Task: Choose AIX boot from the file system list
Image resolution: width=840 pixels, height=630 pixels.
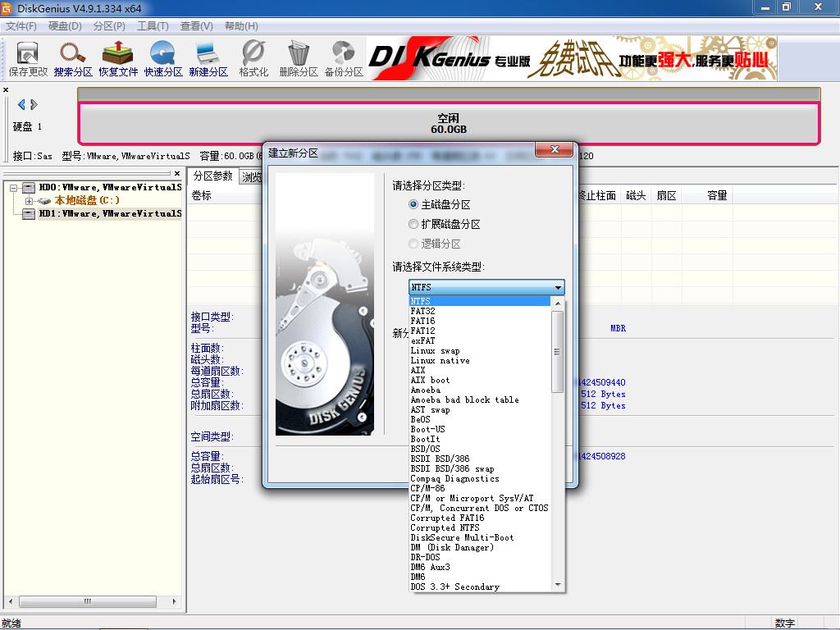Action: pyautogui.click(x=480, y=381)
